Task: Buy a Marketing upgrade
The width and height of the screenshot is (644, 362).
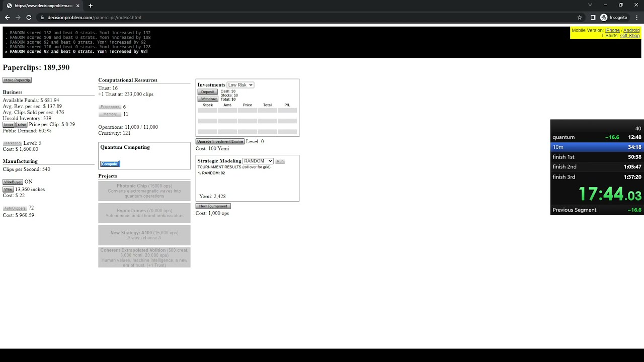Action: click(x=13, y=143)
